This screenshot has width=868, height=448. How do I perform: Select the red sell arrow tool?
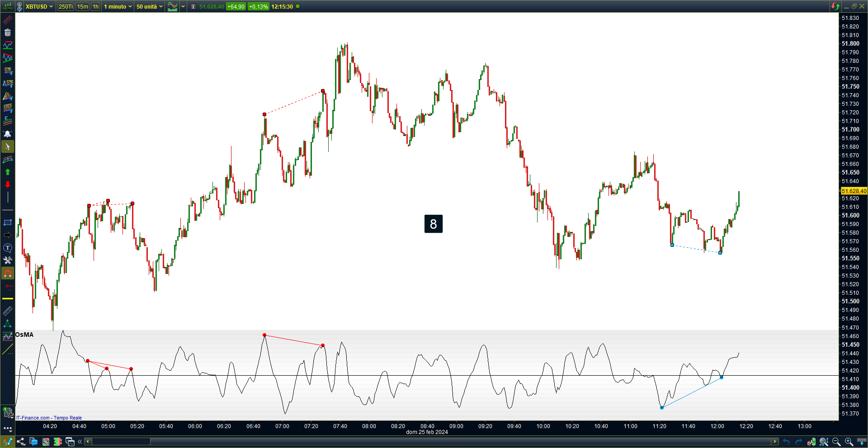coord(8,184)
